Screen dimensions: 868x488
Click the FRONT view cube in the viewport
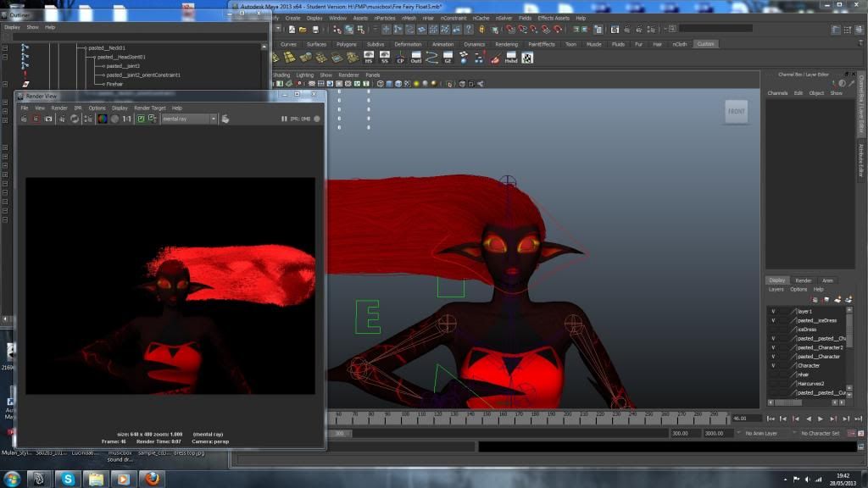click(736, 111)
